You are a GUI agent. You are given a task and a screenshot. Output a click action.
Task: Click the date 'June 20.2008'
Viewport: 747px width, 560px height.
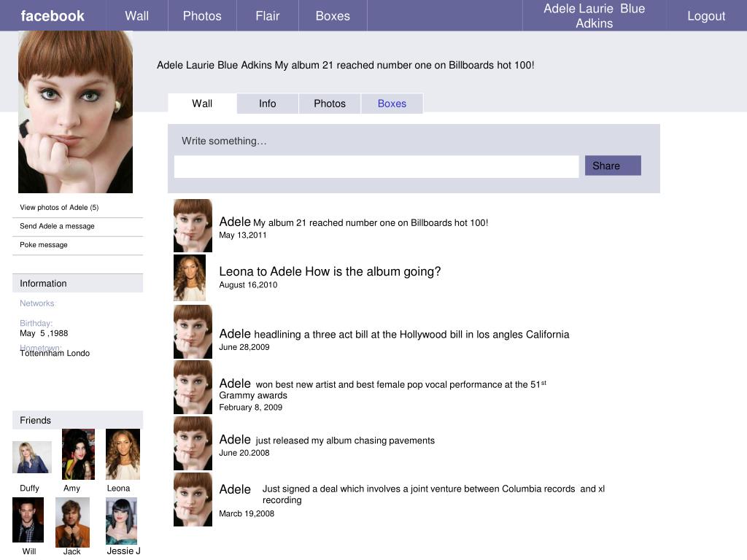tap(244, 453)
